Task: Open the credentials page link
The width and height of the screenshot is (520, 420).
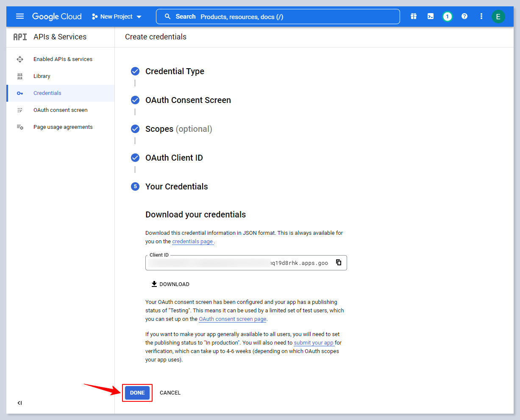Action: click(192, 242)
